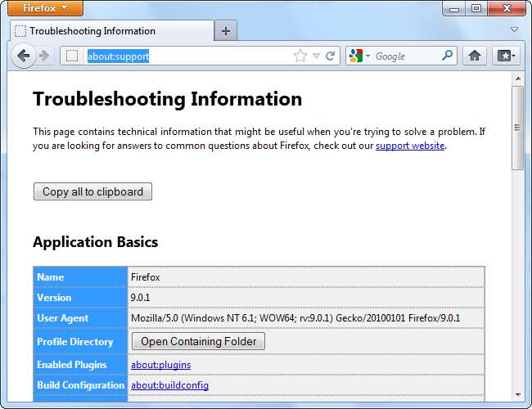Click Open Containing Folder button

click(198, 341)
